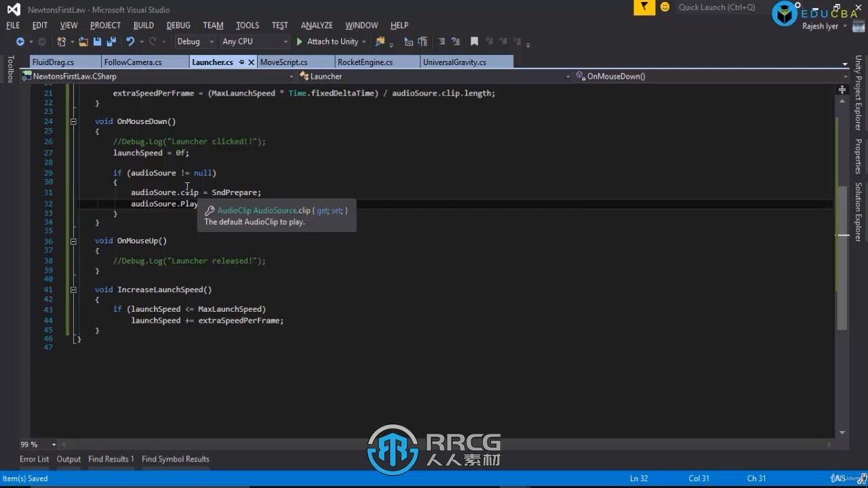Click the Rajesh Iyer account name
Screen dimensions: 868x488
(821, 26)
